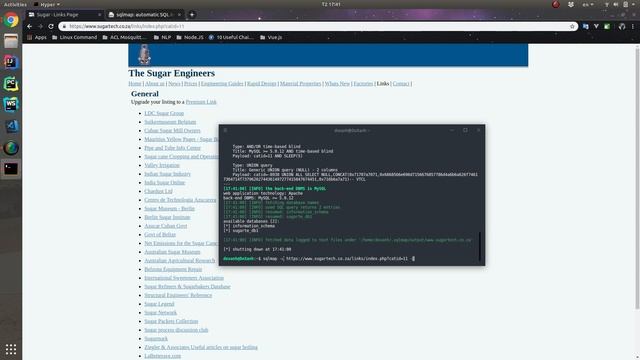Open the Vue.js bookmark folder
This screenshot has width=640, height=360.
pos(271,37)
